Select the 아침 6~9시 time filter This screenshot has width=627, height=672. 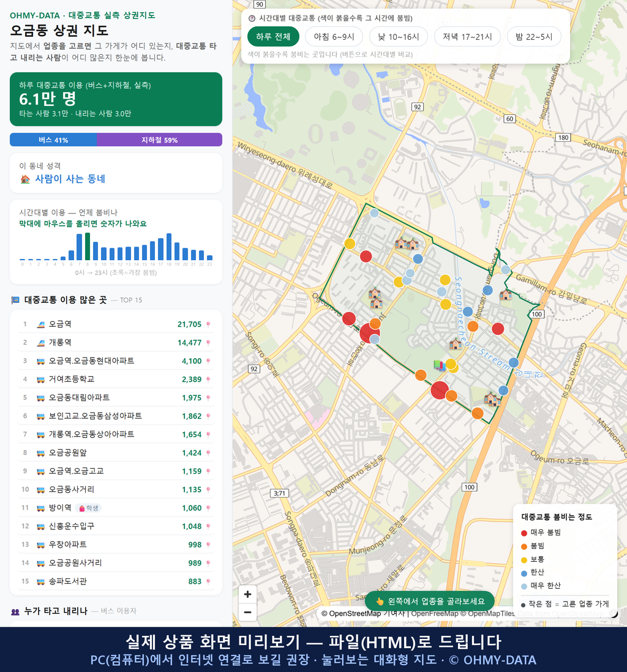334,37
